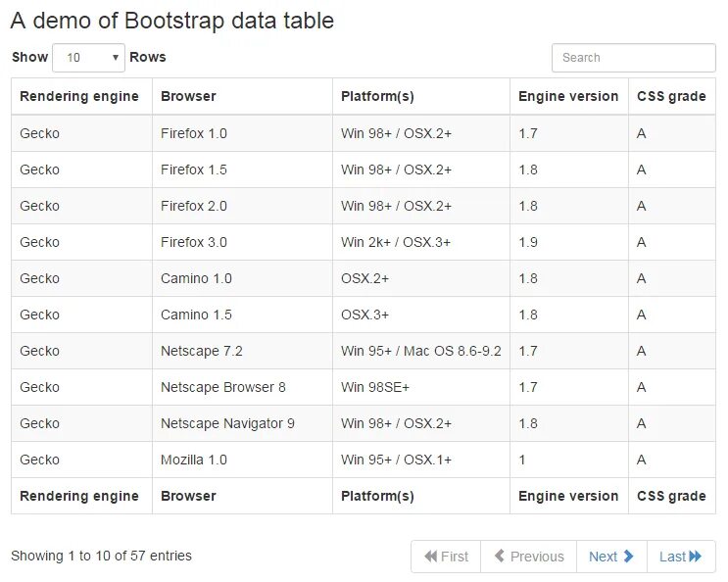Select the Firefox 1.0 row cell
728x582 pixels.
click(242, 133)
